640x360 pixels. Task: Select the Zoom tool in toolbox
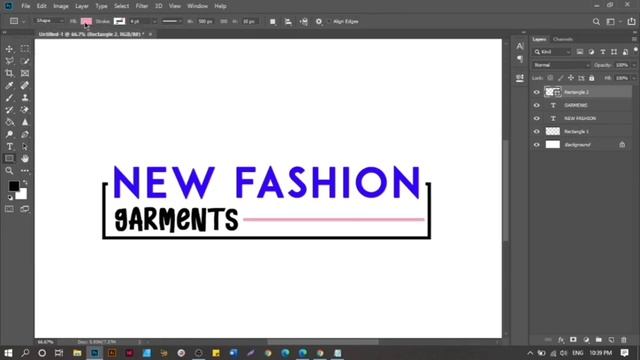coord(9,171)
